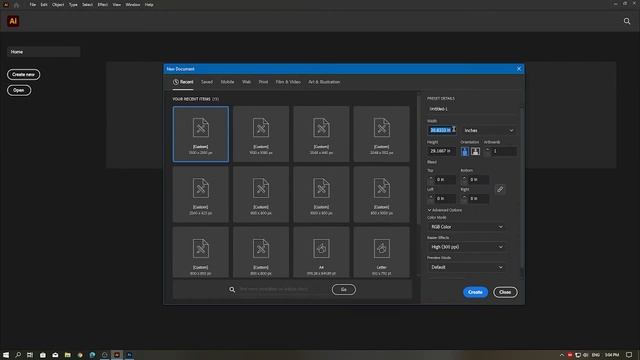Click the blue Create button
640x360 pixels.
coord(475,292)
